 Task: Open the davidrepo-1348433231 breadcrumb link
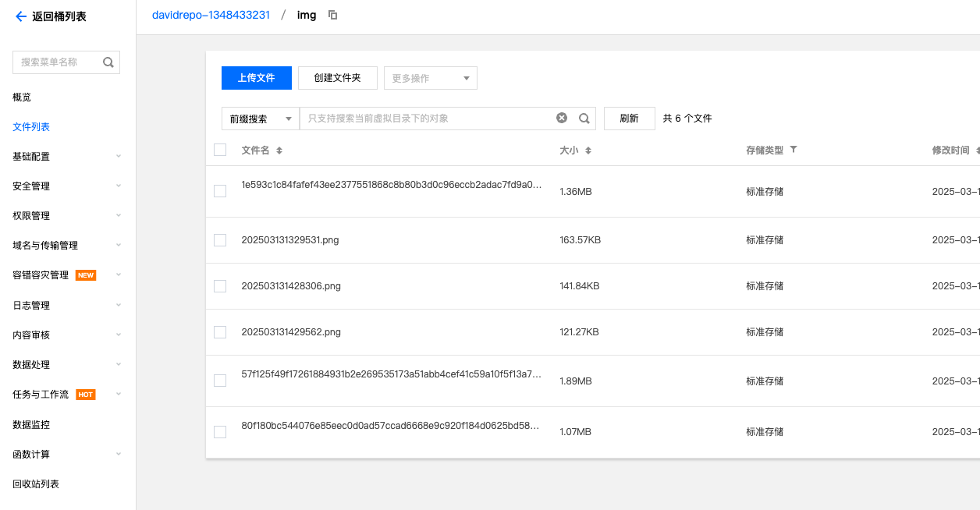click(211, 15)
